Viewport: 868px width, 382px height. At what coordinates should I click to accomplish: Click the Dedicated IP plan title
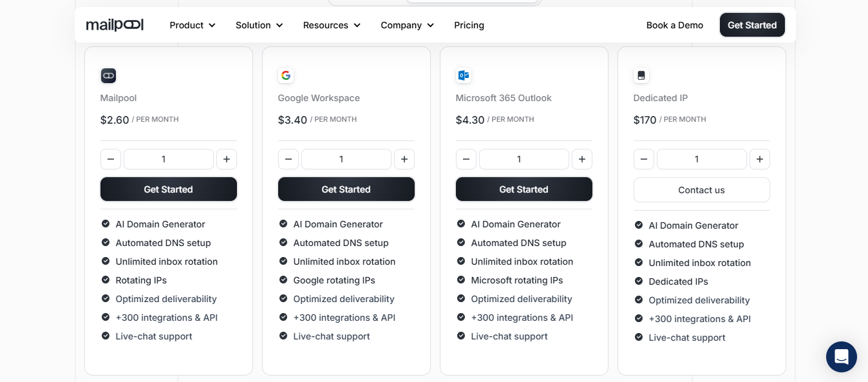point(661,98)
